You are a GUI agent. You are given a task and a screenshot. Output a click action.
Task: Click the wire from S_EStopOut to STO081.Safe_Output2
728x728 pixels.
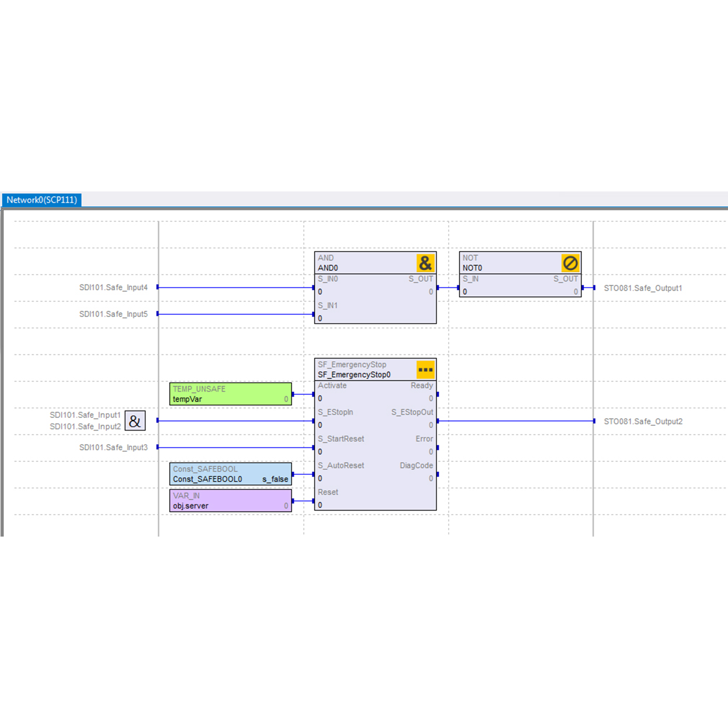click(516, 421)
